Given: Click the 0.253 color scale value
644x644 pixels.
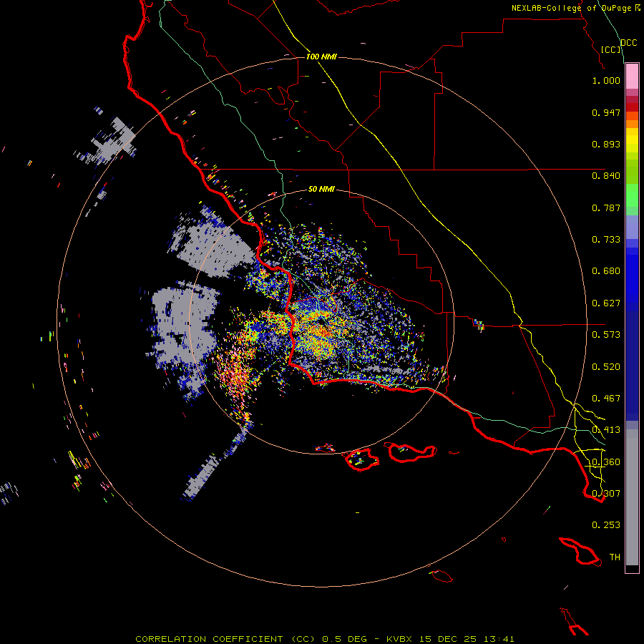Looking at the screenshot, I should click(606, 525).
